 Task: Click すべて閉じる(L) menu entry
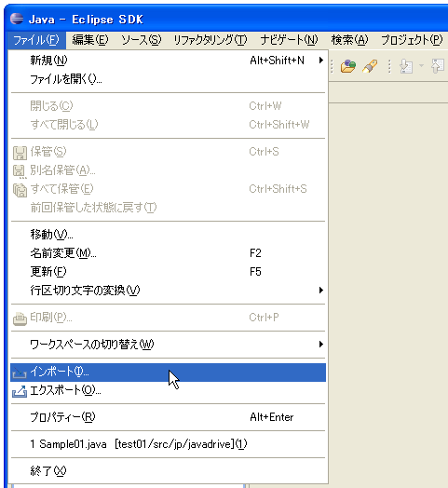point(169,125)
